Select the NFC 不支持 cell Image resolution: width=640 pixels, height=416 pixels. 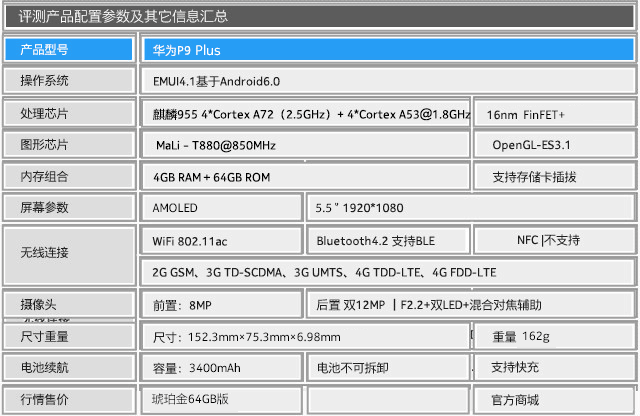click(x=554, y=240)
